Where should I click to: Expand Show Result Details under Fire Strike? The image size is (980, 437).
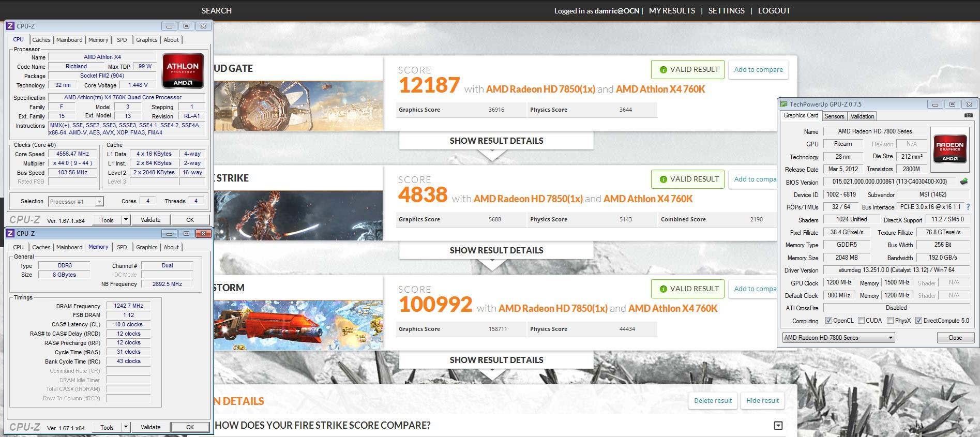tap(496, 250)
